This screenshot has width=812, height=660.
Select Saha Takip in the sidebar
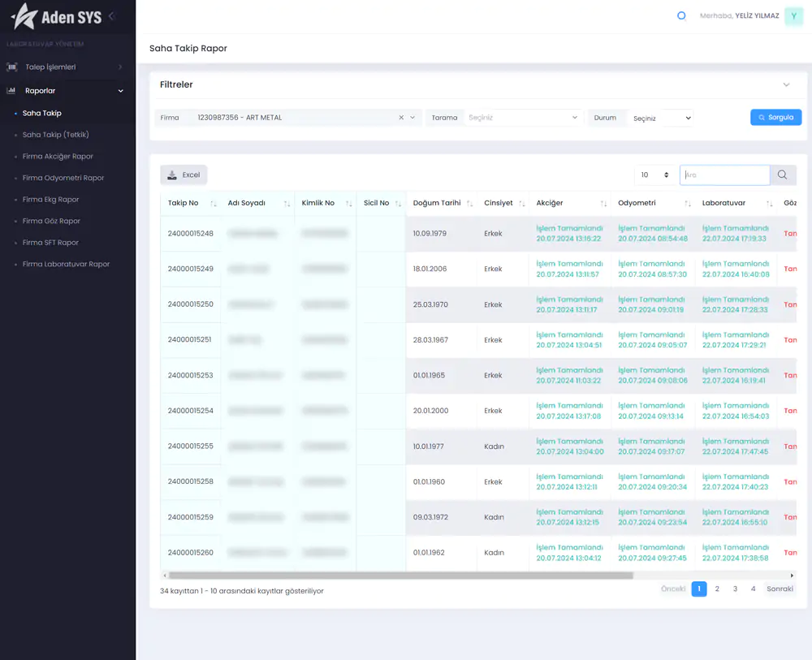tap(42, 113)
